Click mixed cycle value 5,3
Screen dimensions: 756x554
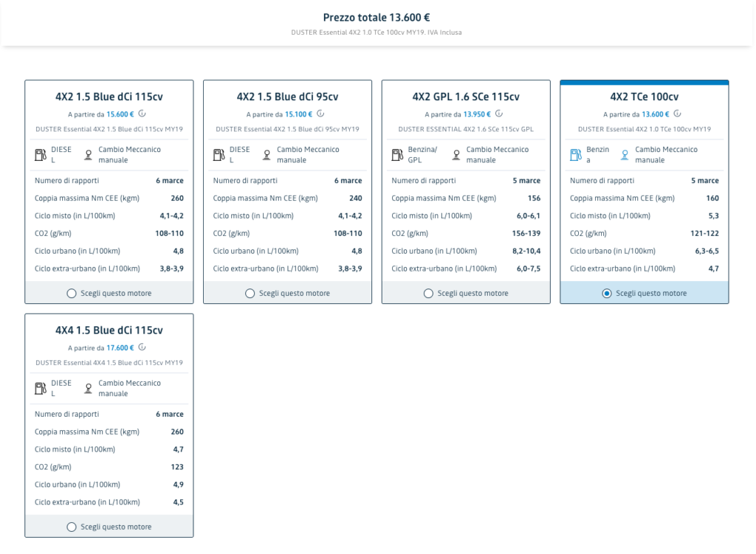click(714, 216)
